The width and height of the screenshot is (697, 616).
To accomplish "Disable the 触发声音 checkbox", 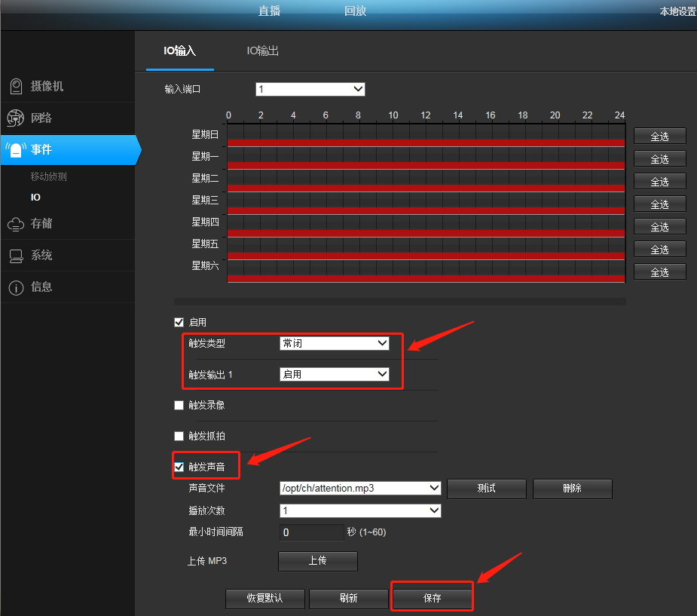I will 179,467.
